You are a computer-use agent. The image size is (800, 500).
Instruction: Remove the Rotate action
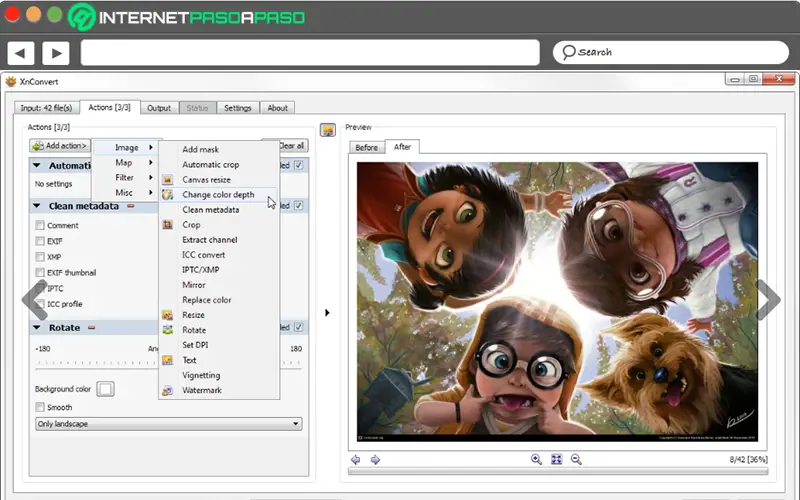coord(91,328)
